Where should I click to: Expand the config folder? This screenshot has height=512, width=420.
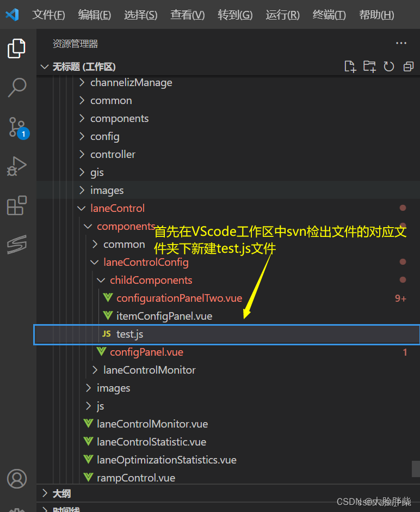(x=82, y=137)
